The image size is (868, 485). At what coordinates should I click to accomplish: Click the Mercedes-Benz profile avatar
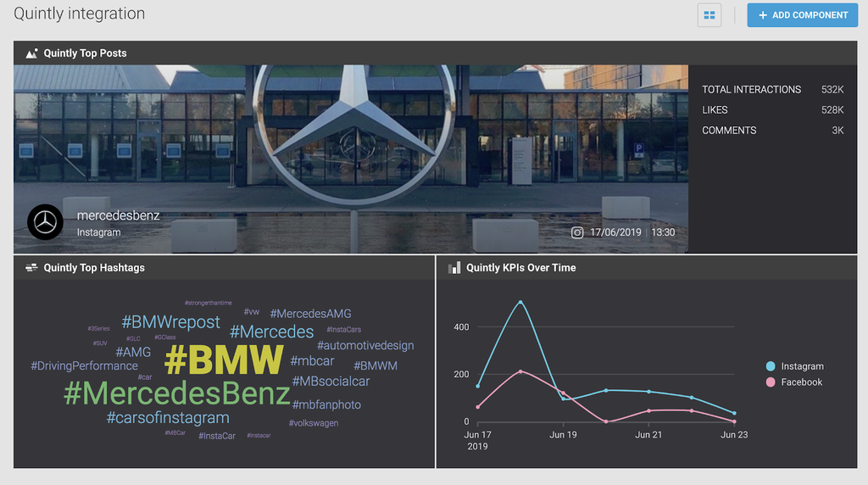[x=45, y=223]
